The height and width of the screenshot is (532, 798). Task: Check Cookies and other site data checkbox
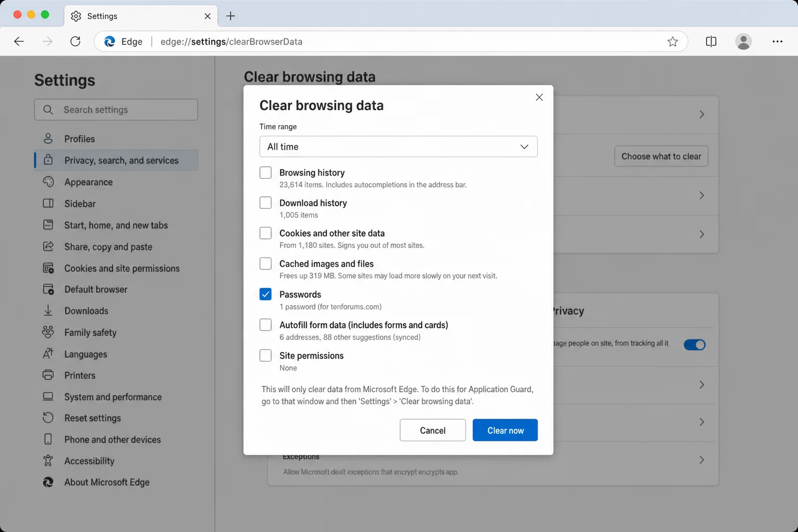click(x=265, y=233)
